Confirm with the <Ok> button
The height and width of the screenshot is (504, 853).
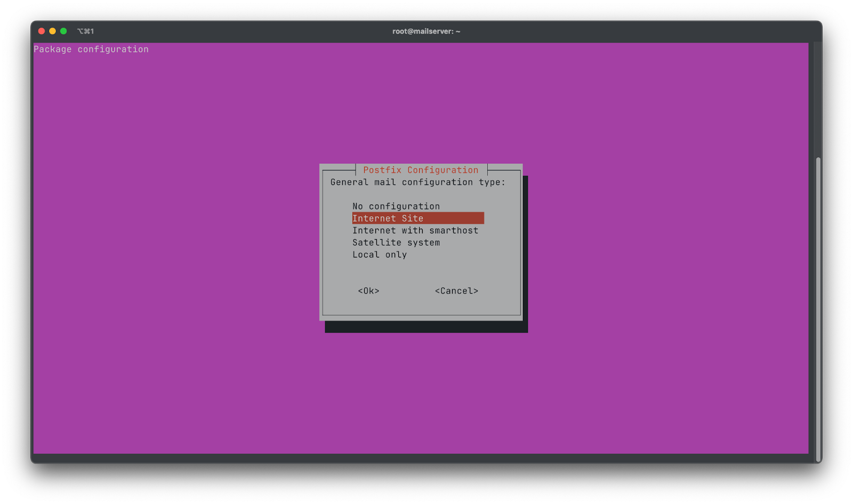(368, 291)
